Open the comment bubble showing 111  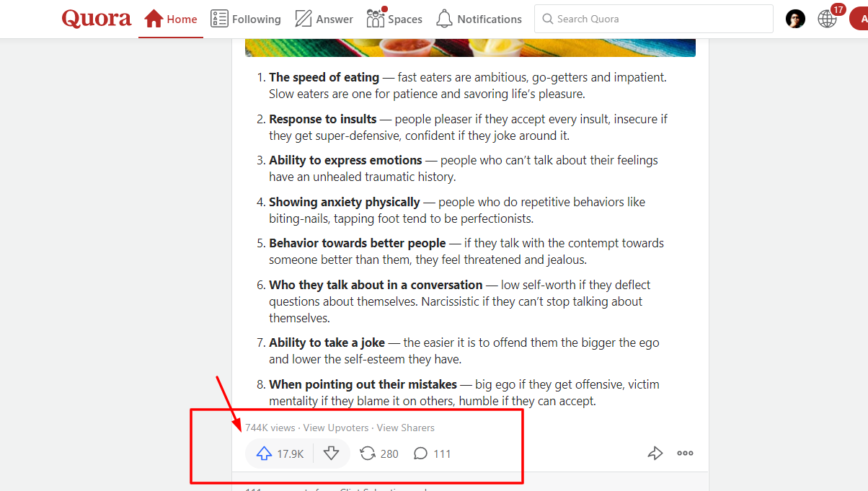point(420,453)
